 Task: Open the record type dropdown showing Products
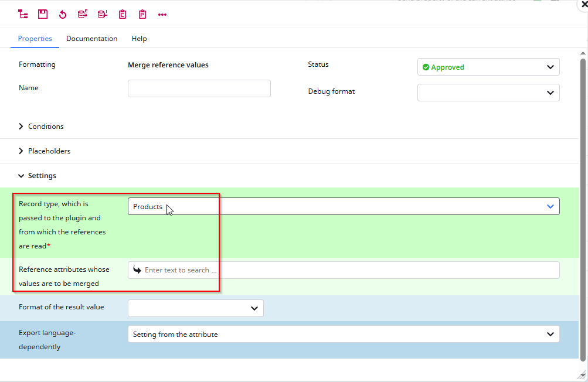(x=550, y=206)
